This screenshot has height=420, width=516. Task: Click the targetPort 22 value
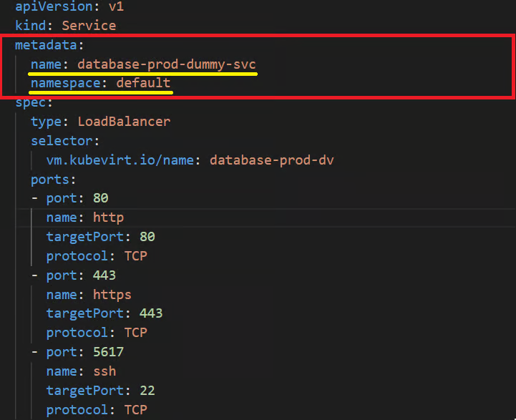(147, 391)
